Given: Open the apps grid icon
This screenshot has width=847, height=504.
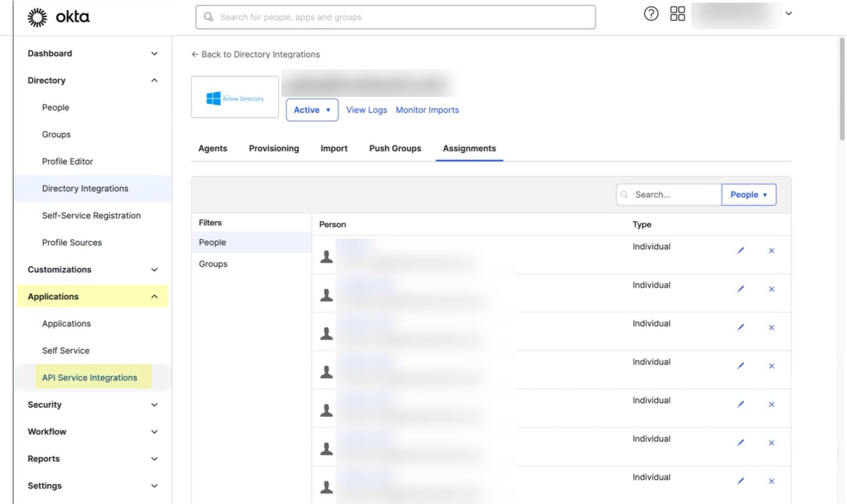Looking at the screenshot, I should tap(677, 14).
